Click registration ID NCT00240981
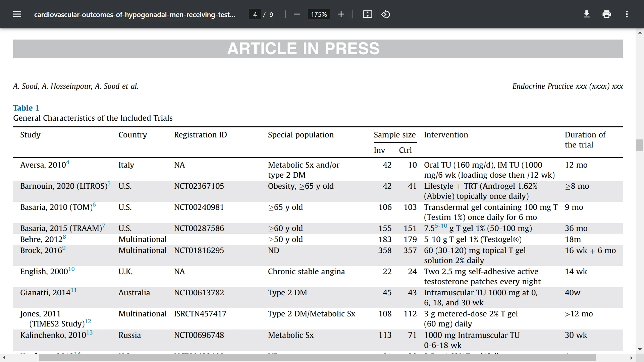The image size is (644, 362). point(199,207)
